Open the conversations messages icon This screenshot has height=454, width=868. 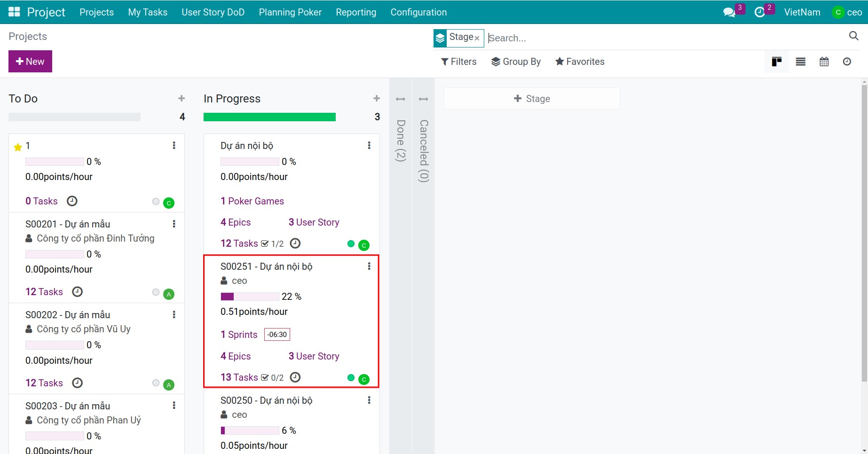pyautogui.click(x=729, y=13)
